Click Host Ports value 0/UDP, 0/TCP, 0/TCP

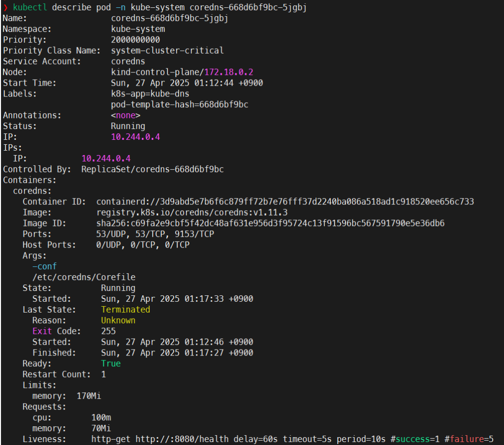coord(143,245)
